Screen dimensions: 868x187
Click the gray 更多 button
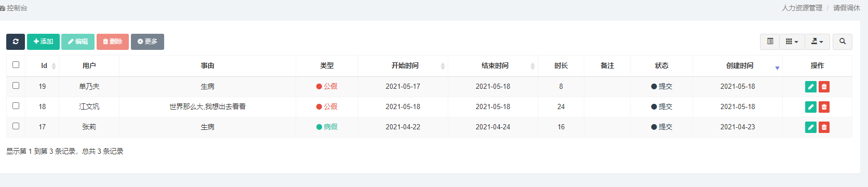tap(148, 42)
